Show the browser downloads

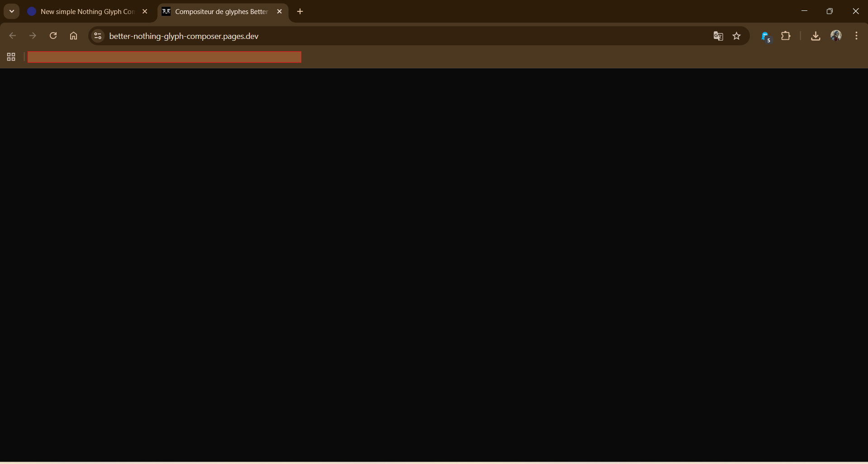tap(816, 36)
